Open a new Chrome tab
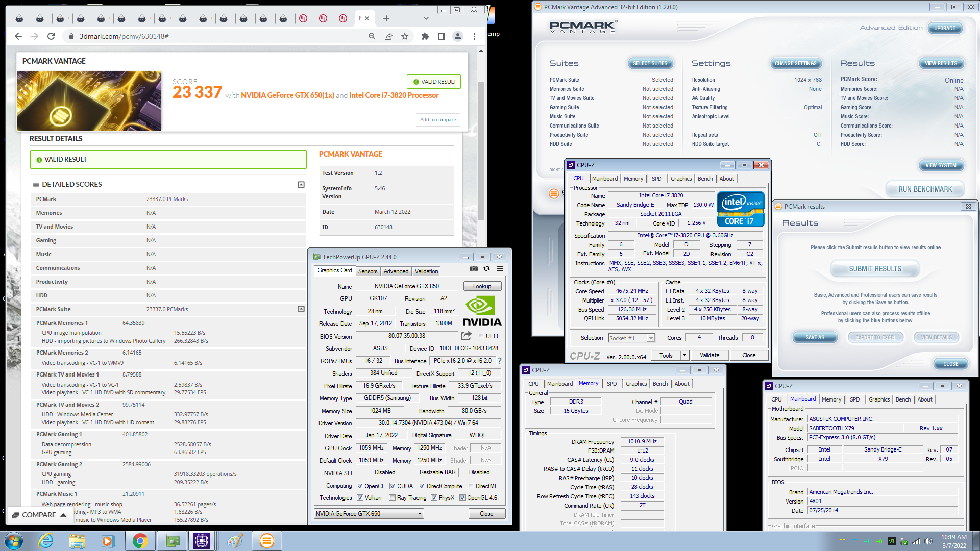The height and width of the screenshot is (551, 980). coord(386,18)
